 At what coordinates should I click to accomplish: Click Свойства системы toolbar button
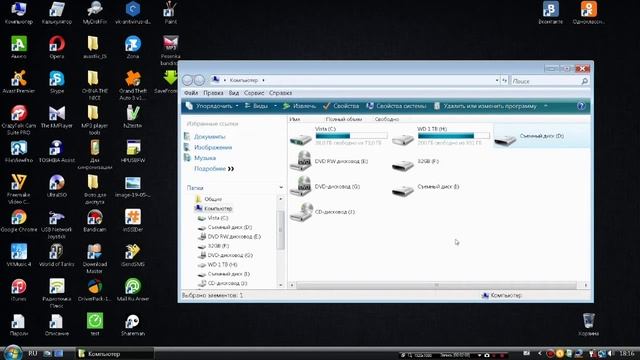396,106
